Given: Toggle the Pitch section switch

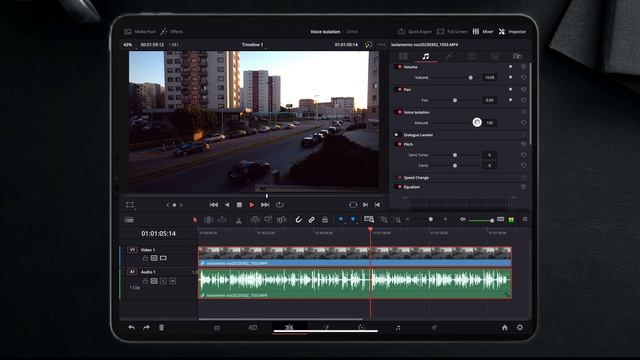Looking at the screenshot, I should (x=399, y=144).
